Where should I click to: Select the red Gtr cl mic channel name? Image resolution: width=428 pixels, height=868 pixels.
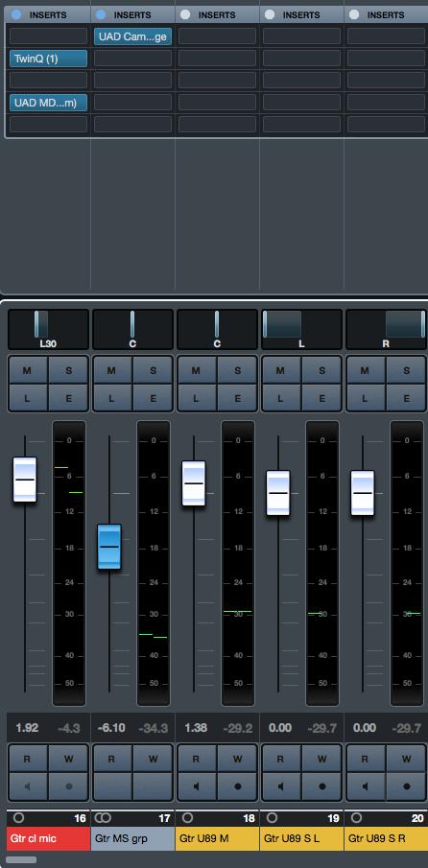click(x=48, y=838)
